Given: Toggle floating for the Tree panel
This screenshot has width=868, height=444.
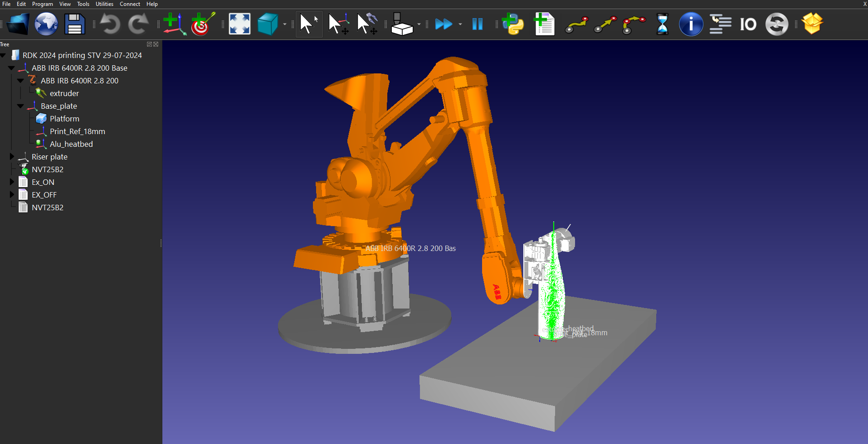Looking at the screenshot, I should (149, 44).
